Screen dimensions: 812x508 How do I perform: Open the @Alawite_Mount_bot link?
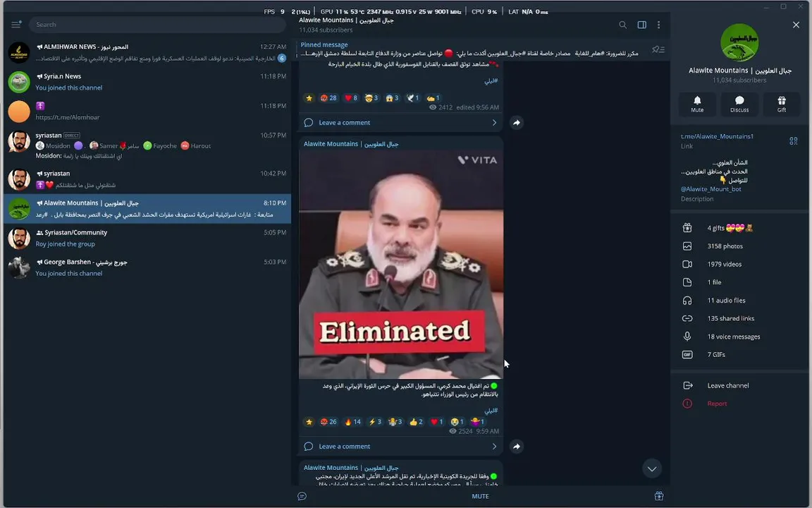click(x=710, y=189)
